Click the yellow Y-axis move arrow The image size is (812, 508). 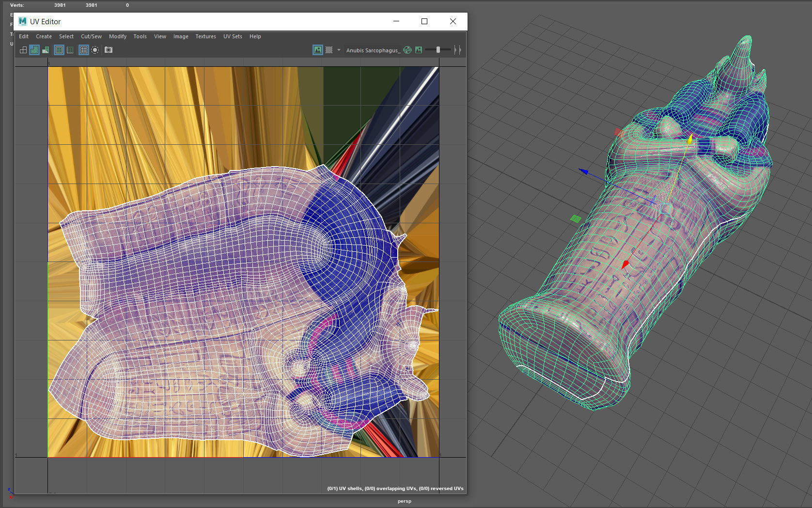pos(689,139)
